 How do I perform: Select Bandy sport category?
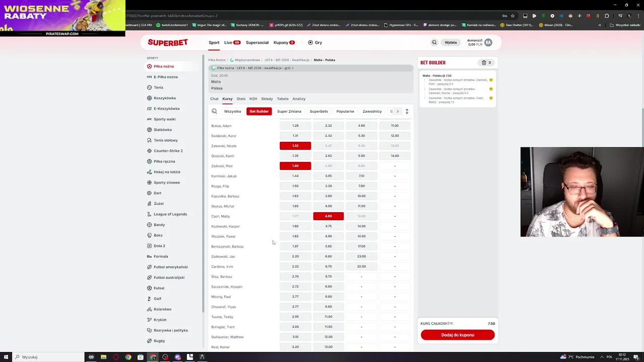point(156,225)
